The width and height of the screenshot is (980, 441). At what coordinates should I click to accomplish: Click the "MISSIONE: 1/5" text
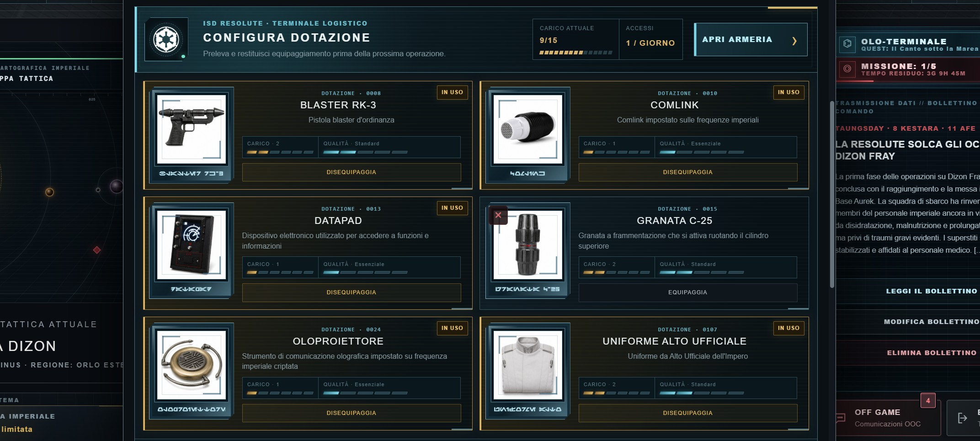pyautogui.click(x=899, y=66)
